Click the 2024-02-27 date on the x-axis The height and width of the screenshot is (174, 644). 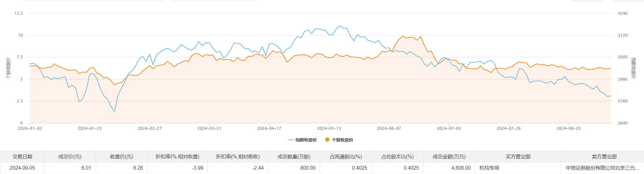click(x=150, y=128)
